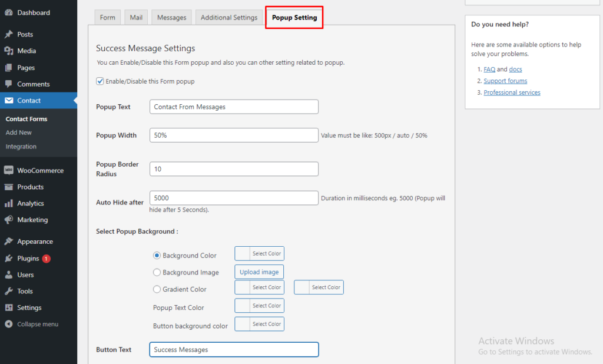Click the Button Text input field

pyautogui.click(x=234, y=349)
